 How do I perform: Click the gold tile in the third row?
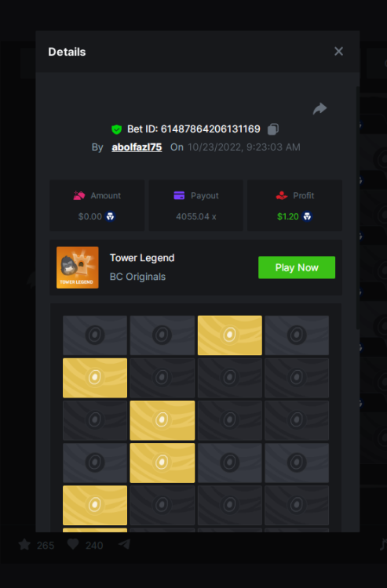coord(162,420)
